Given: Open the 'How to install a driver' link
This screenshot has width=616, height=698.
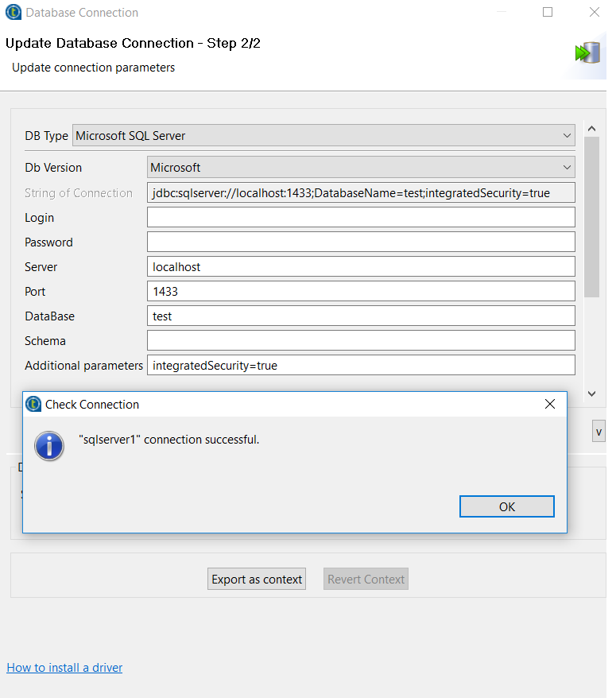Looking at the screenshot, I should [x=64, y=668].
